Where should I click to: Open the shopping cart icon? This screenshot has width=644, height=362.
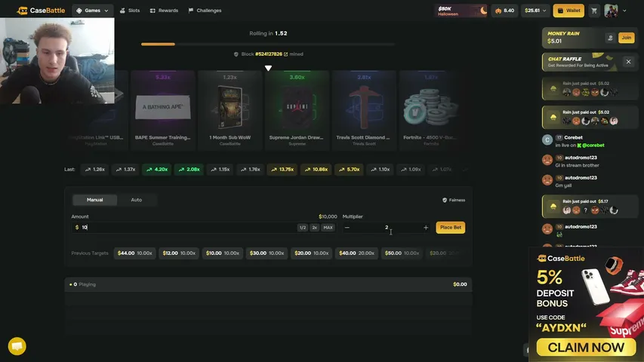(594, 11)
